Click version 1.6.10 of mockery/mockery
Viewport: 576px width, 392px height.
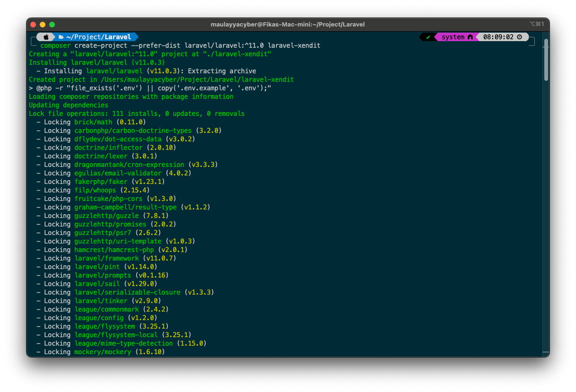[150, 352]
